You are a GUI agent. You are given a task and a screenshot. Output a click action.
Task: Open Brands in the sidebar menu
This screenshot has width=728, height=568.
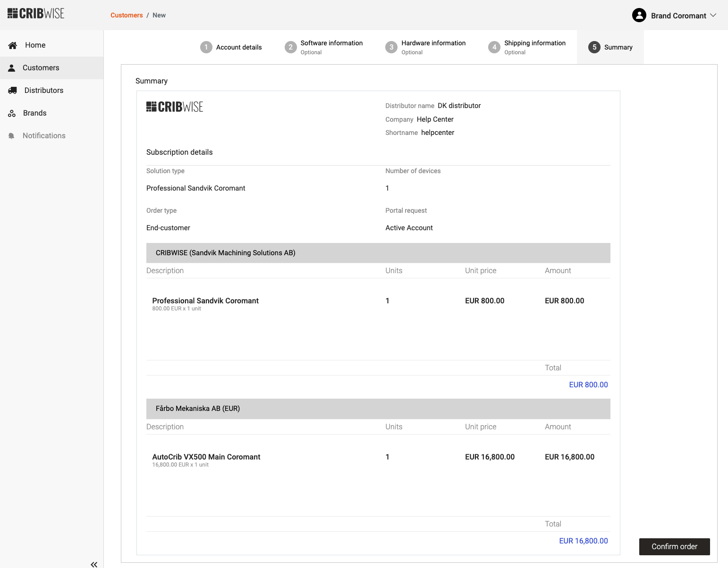coord(35,113)
